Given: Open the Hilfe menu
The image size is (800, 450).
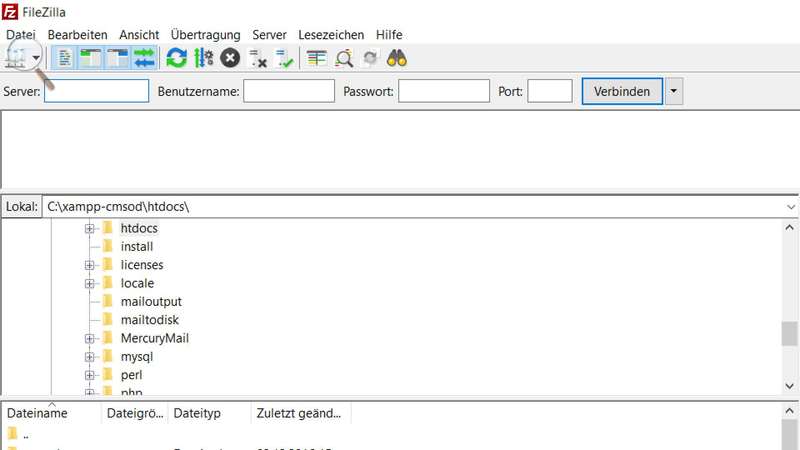Looking at the screenshot, I should point(389,35).
